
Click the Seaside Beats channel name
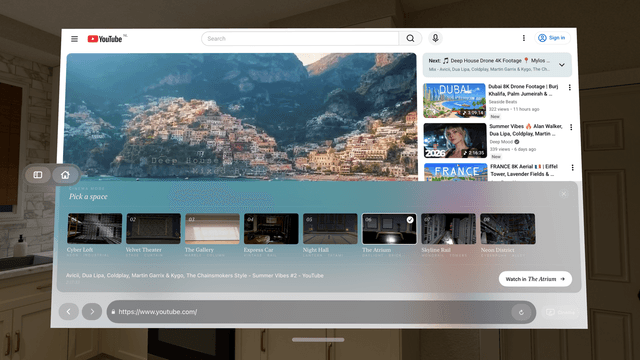(503, 102)
